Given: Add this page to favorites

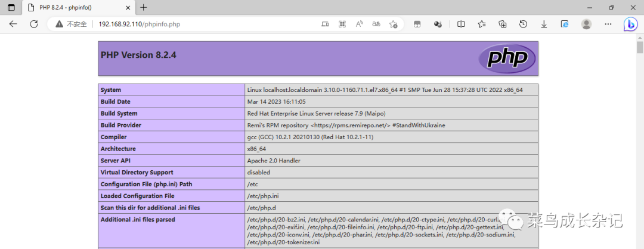Looking at the screenshot, I should pyautogui.click(x=394, y=24).
